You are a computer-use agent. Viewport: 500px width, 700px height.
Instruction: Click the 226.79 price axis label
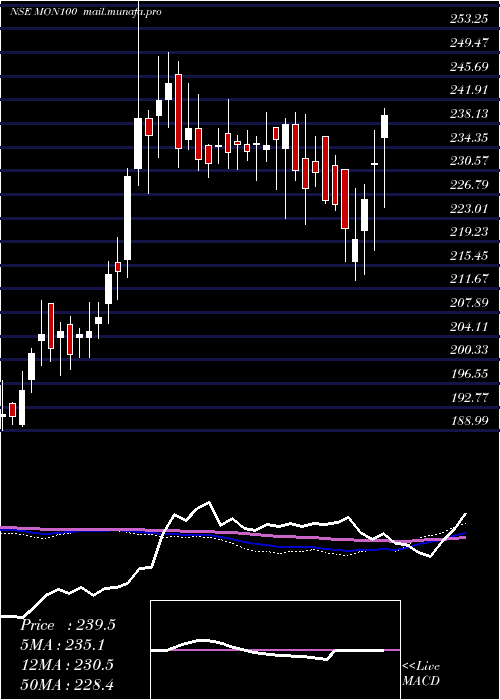coord(469,184)
